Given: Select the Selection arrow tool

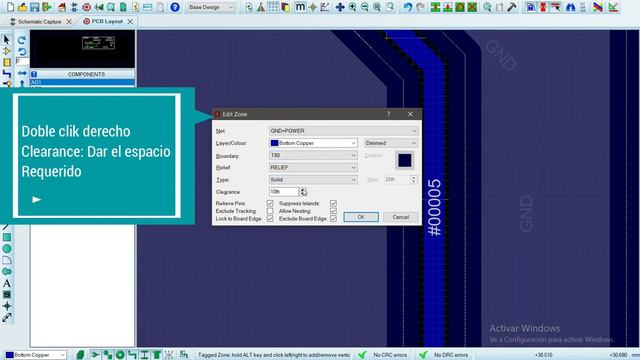Looking at the screenshot, I should 7,39.
